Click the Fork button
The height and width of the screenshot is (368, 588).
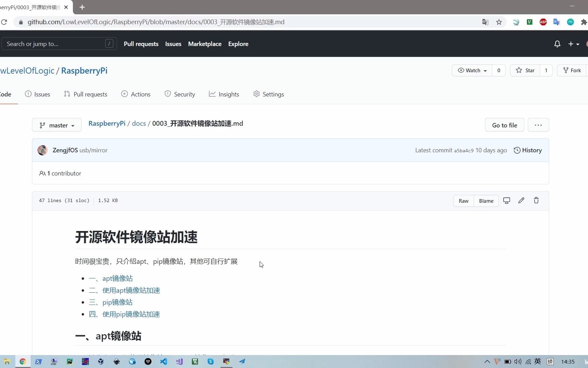click(572, 71)
